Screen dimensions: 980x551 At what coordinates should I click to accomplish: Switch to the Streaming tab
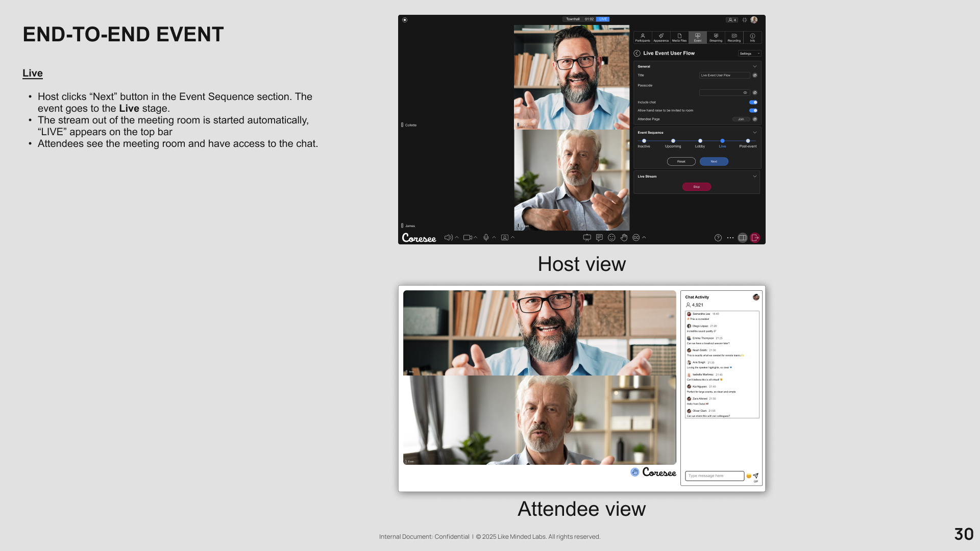[716, 38]
